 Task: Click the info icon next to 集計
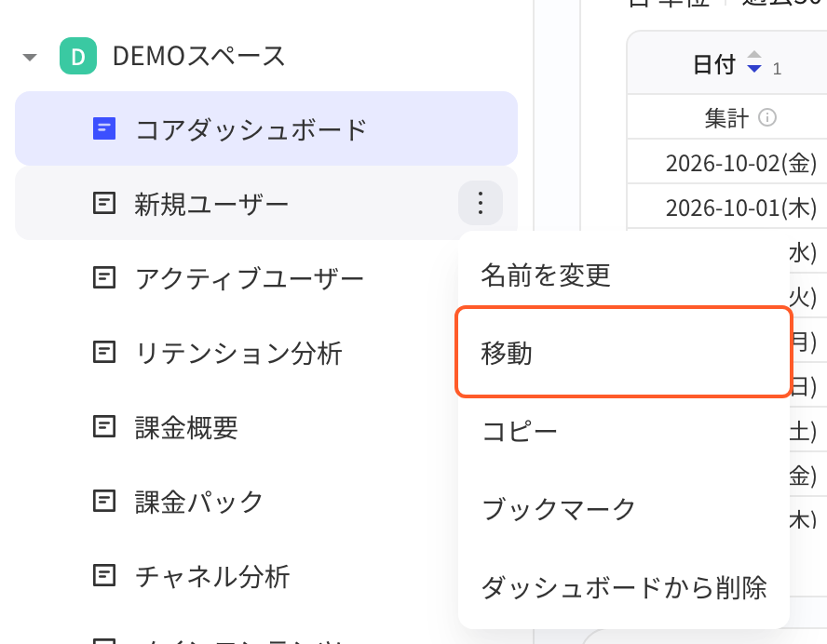tap(766, 117)
